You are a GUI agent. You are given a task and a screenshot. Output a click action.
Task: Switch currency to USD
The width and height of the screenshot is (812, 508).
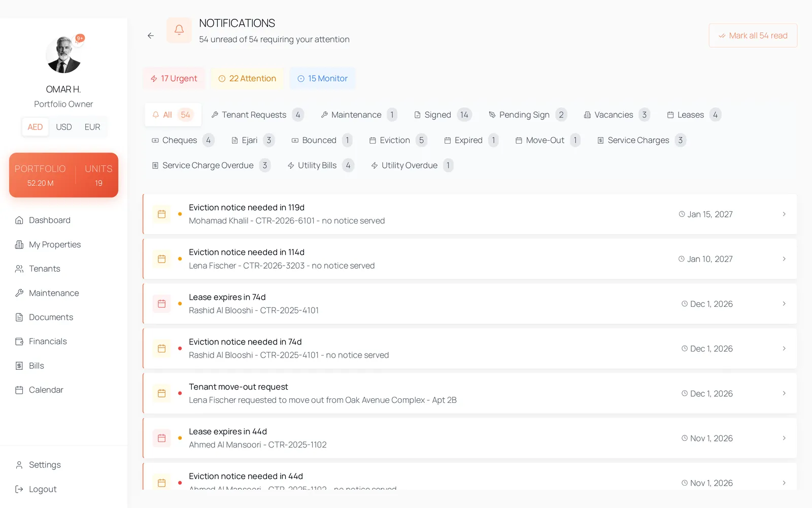(x=64, y=127)
